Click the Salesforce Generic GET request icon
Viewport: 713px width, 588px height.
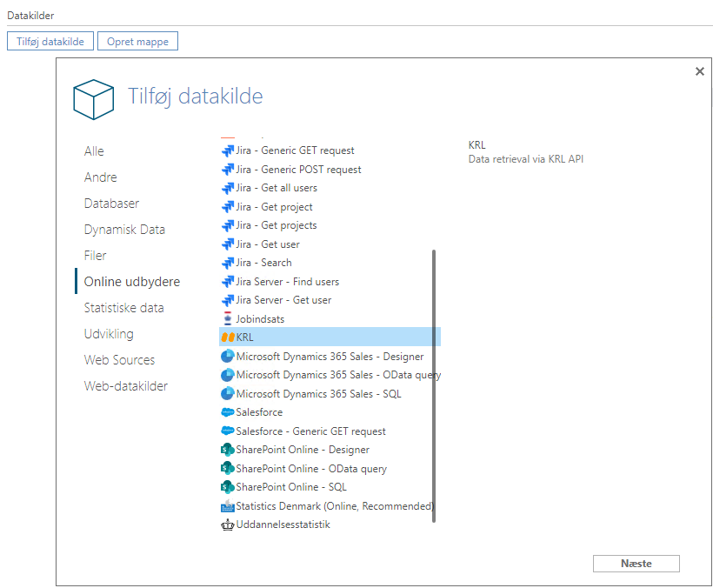[227, 431]
